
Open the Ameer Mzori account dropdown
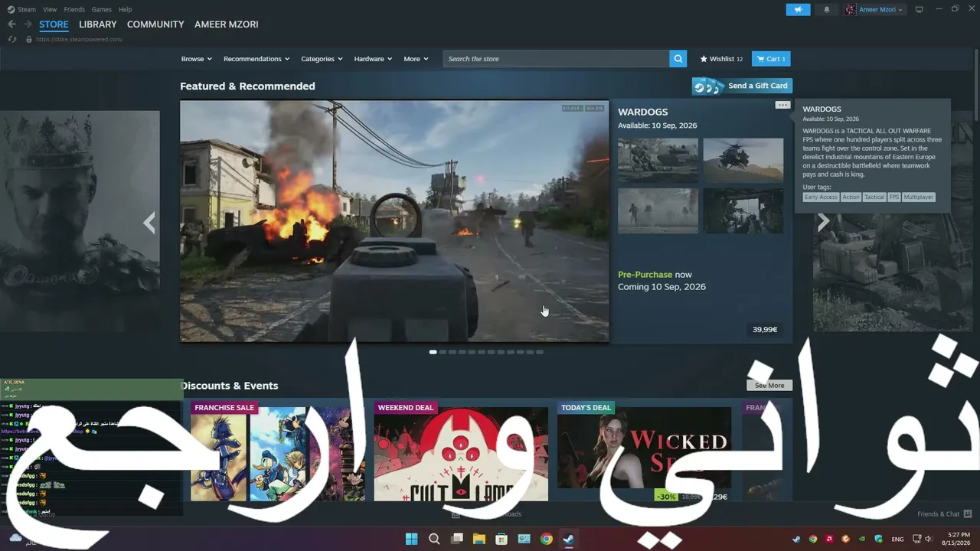coord(874,9)
